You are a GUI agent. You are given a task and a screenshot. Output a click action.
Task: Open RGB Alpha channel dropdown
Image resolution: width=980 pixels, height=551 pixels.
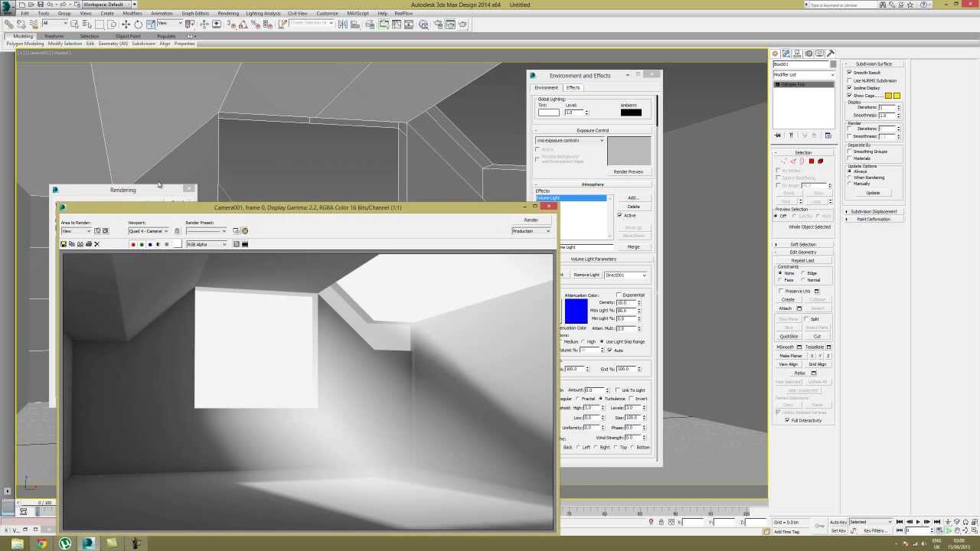[x=207, y=244]
